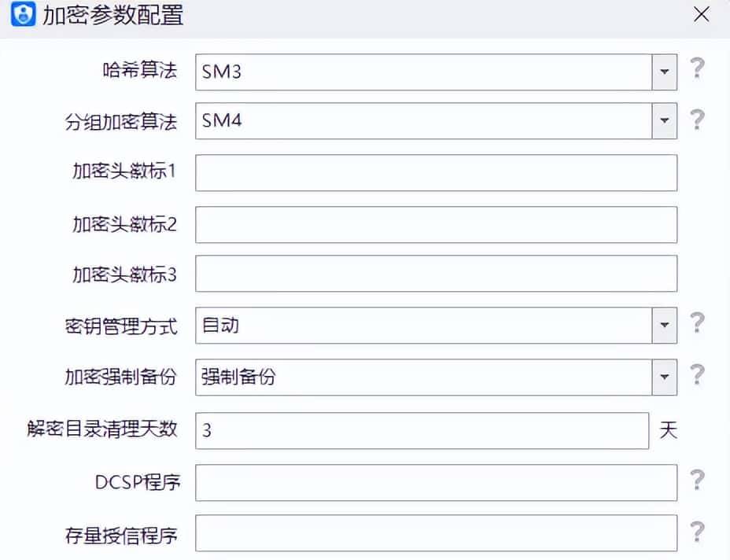Image resolution: width=730 pixels, height=560 pixels.
Task: Open the 加密强制备份 dropdown showing 强制备份
Action: pyautogui.click(x=665, y=377)
